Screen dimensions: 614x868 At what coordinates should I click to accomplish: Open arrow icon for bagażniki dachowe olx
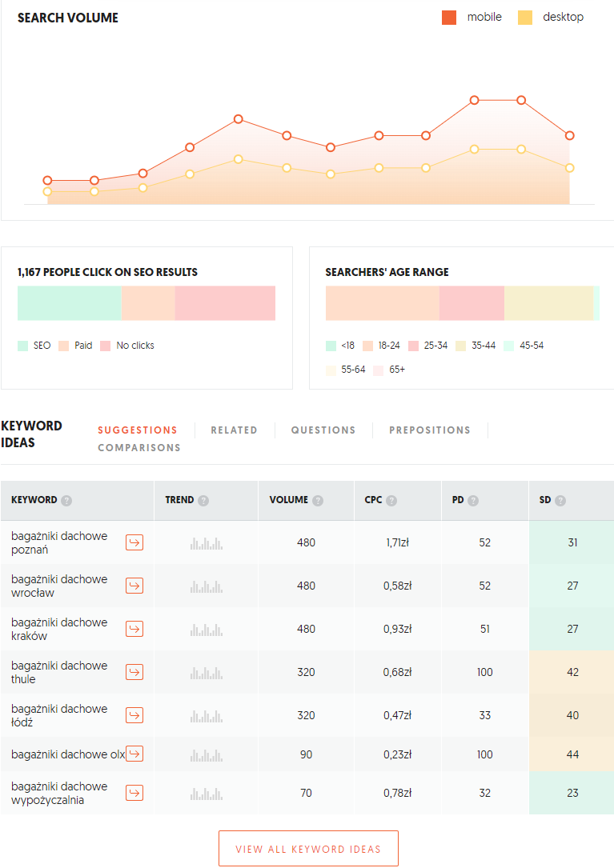pyautogui.click(x=134, y=754)
